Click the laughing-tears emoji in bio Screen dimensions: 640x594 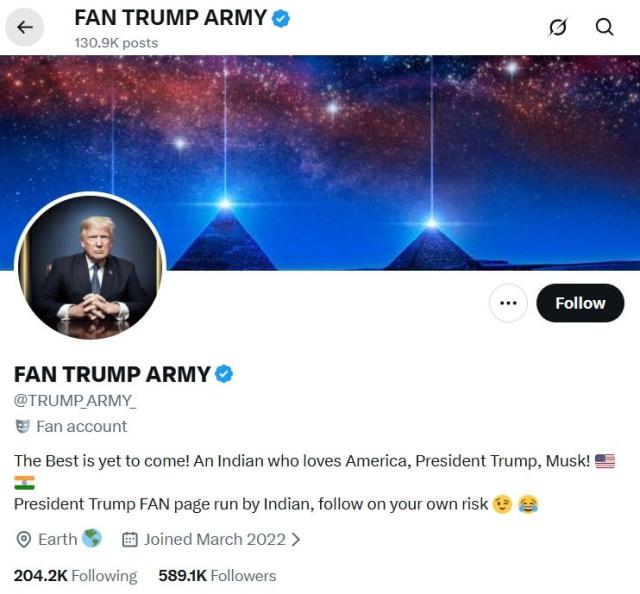pos(528,505)
